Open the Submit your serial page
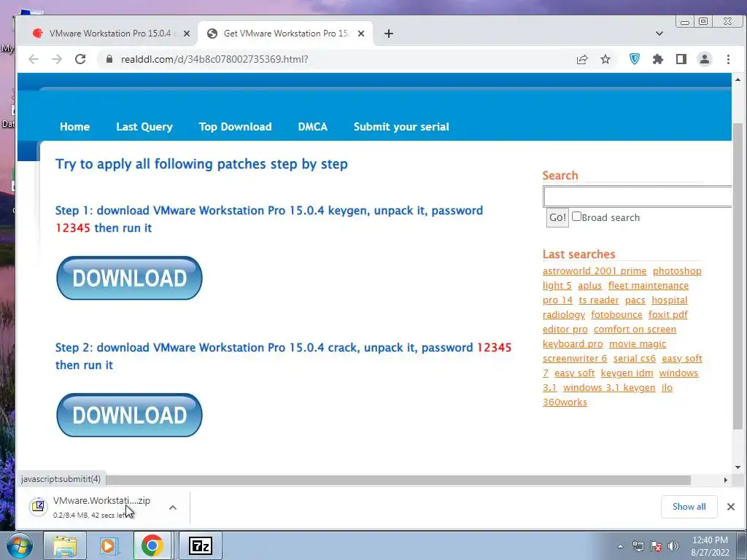This screenshot has height=560, width=747. click(402, 127)
